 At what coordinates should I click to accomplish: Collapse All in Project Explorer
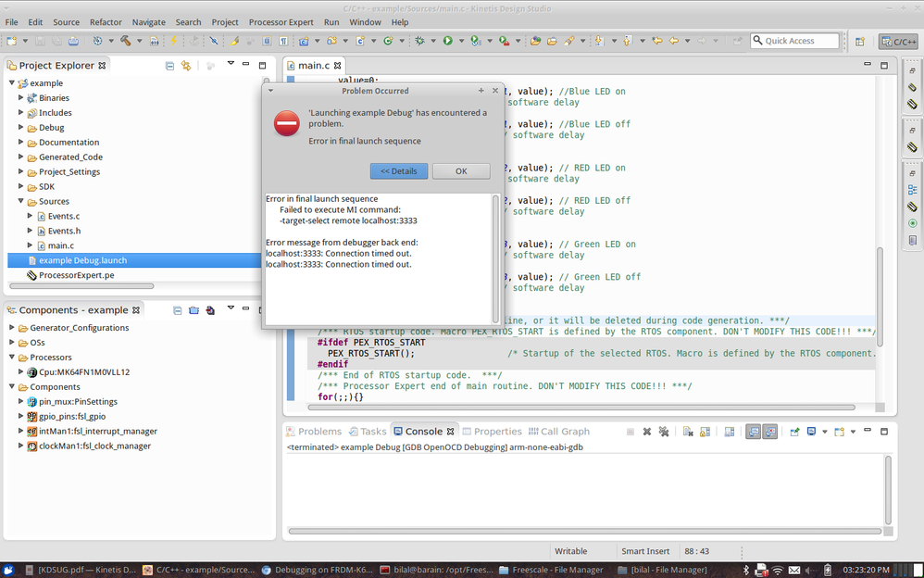(169, 66)
